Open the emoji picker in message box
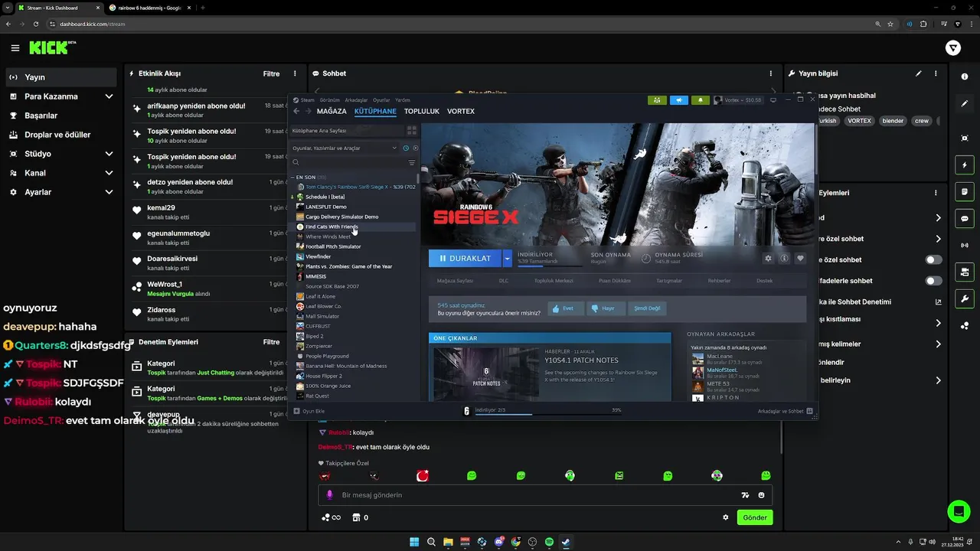Viewport: 980px width, 551px height. point(761,495)
